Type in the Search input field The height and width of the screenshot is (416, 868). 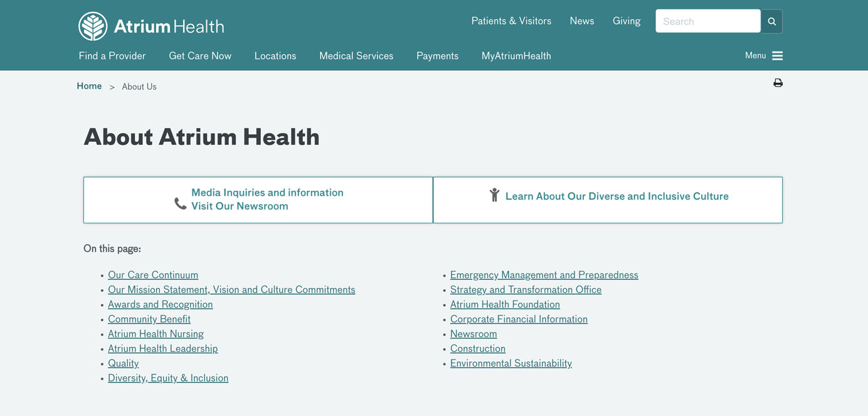click(707, 21)
